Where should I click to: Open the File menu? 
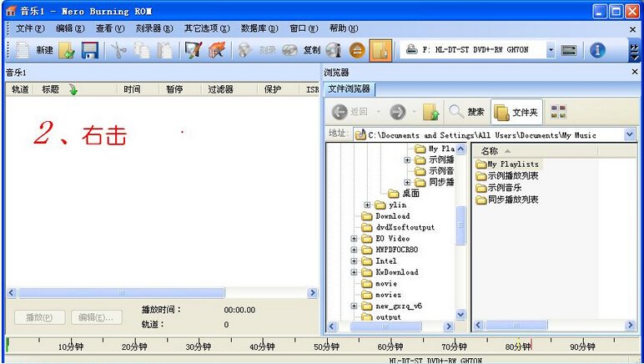pyautogui.click(x=30, y=28)
